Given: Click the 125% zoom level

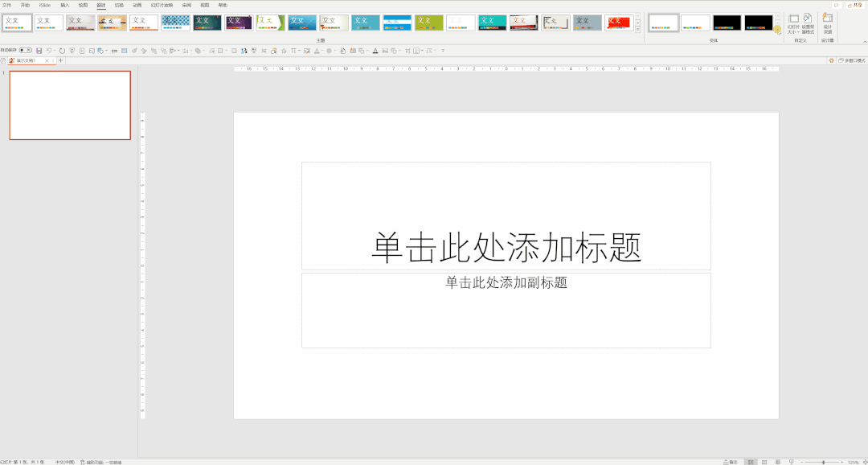Looking at the screenshot, I should pos(853,462).
